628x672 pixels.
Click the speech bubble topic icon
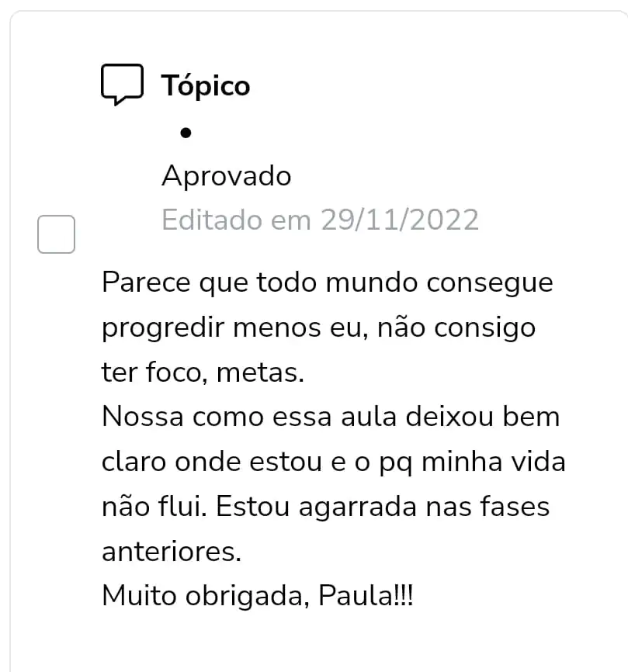(x=122, y=85)
